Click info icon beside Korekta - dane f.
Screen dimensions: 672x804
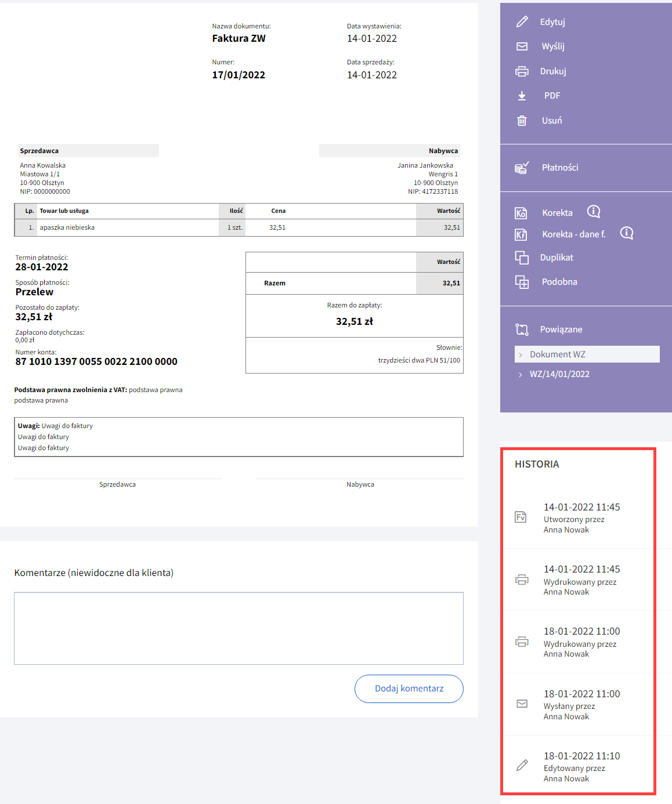click(627, 233)
